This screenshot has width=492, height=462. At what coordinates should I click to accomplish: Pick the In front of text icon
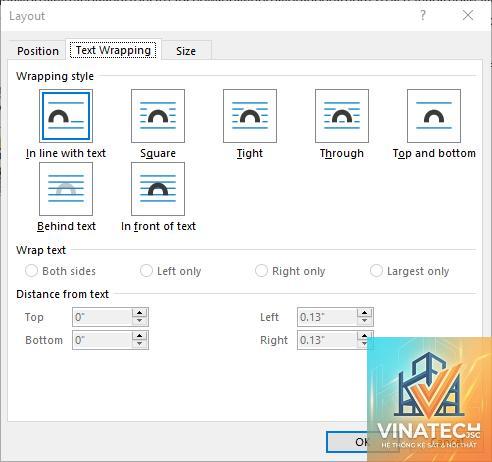point(158,189)
